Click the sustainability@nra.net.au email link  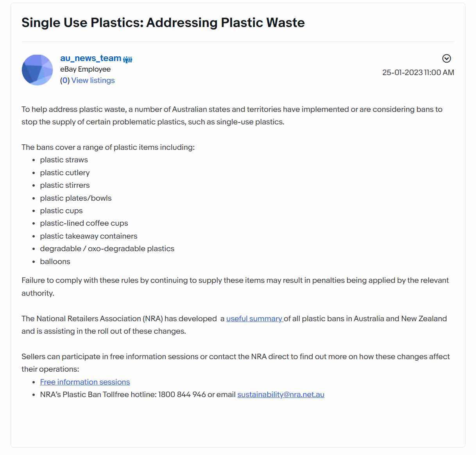(x=281, y=394)
